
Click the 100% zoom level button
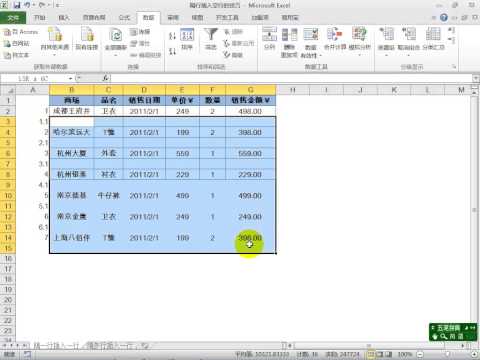click(405, 354)
